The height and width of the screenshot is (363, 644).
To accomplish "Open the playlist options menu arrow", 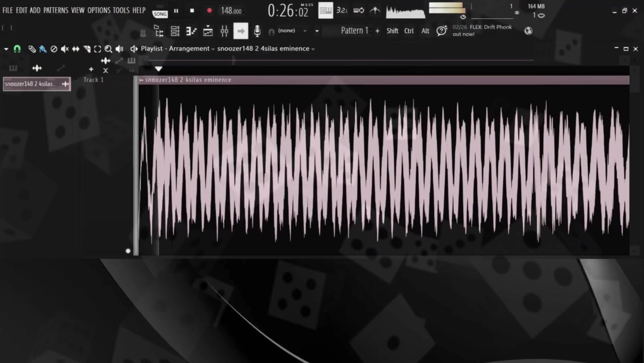I will click(x=6, y=49).
